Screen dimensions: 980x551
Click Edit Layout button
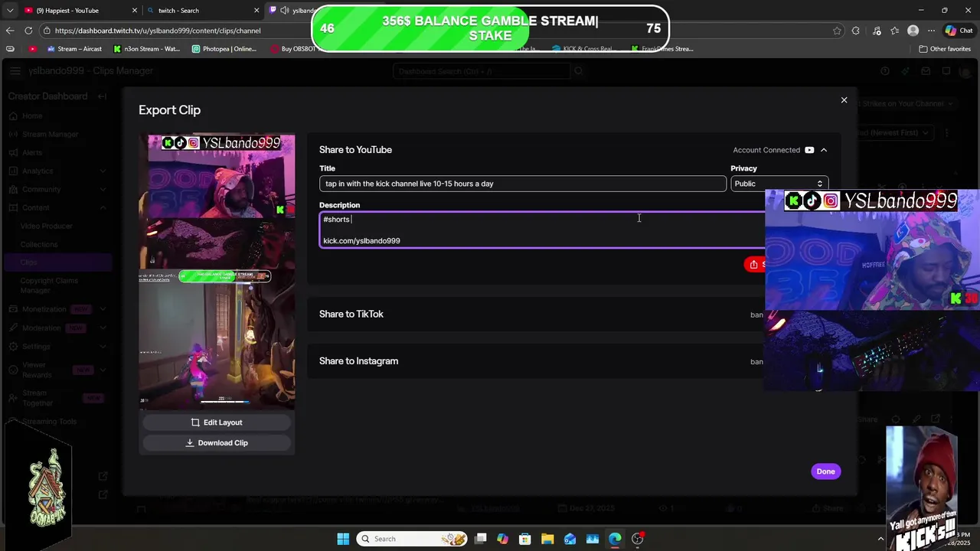coord(217,422)
